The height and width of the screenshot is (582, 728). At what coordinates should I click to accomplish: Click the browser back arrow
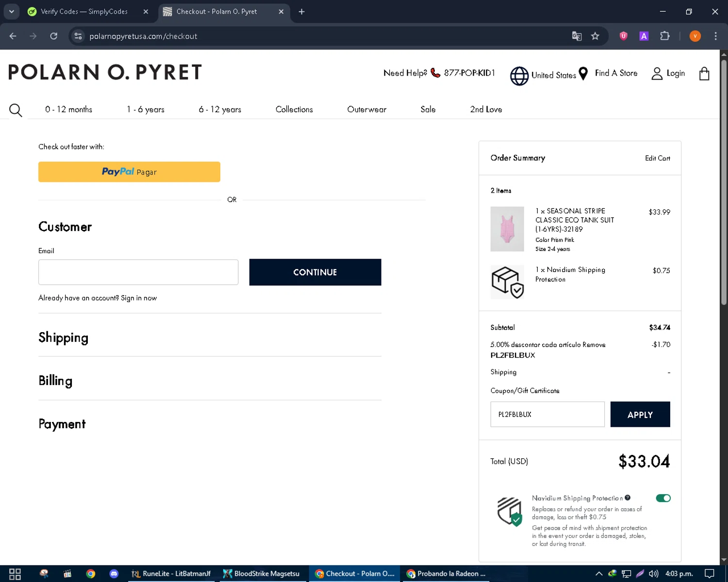[x=13, y=36]
